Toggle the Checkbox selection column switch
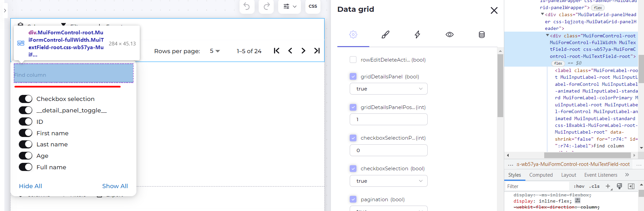 (x=26, y=99)
